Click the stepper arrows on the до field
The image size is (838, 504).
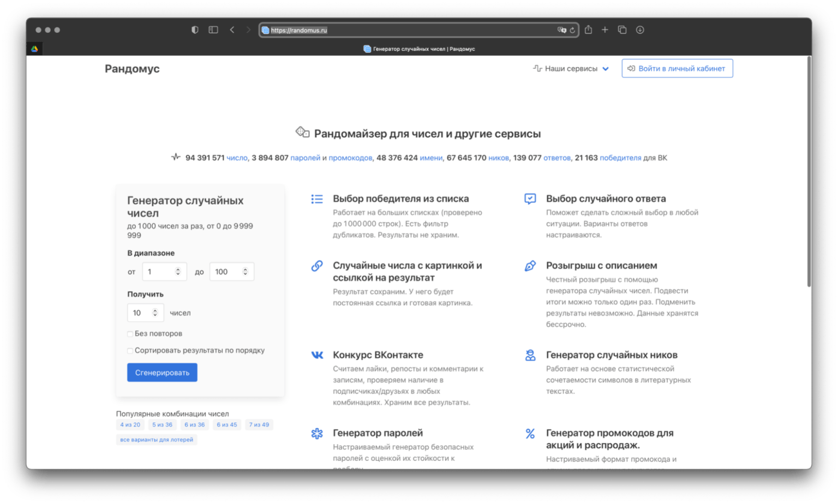click(x=245, y=272)
